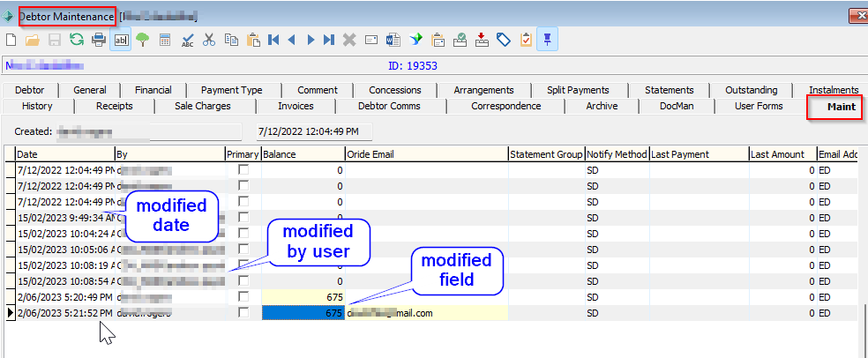Click the greyed-out save disk icon
This screenshot has height=358, width=868.
pos(55,40)
